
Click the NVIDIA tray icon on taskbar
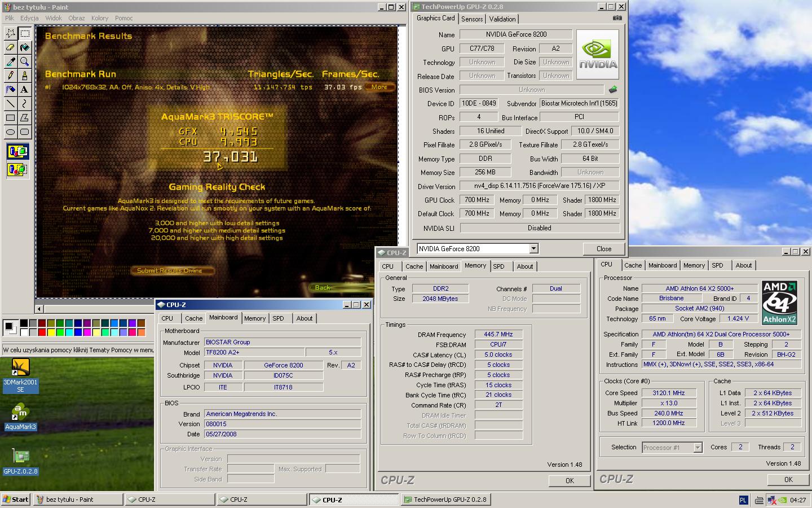pos(783,500)
